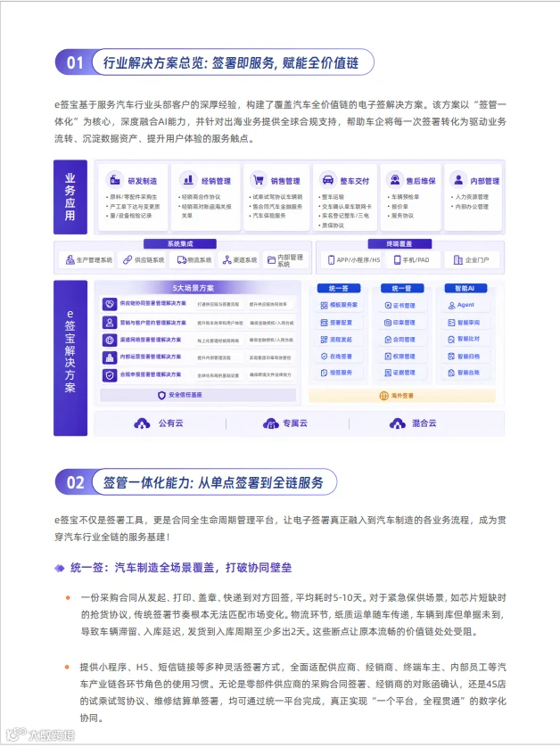This screenshot has width=560, height=747.
Task: Click the 公有云 cloud icon
Action: [x=143, y=423]
